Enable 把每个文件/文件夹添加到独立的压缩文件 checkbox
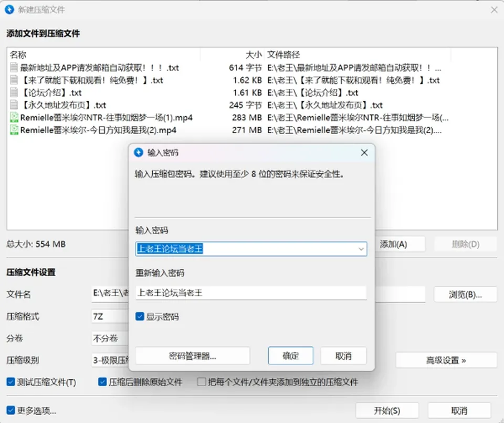The width and height of the screenshot is (504, 423). (202, 382)
